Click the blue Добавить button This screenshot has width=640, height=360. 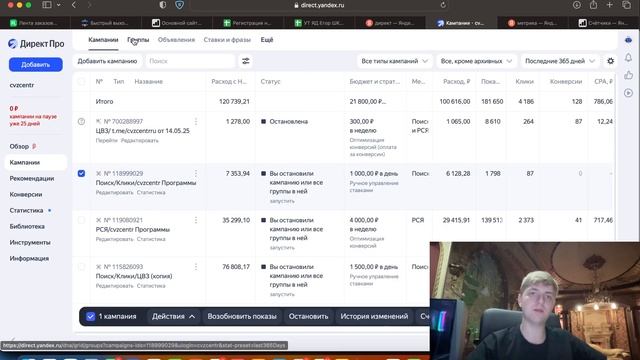click(36, 64)
